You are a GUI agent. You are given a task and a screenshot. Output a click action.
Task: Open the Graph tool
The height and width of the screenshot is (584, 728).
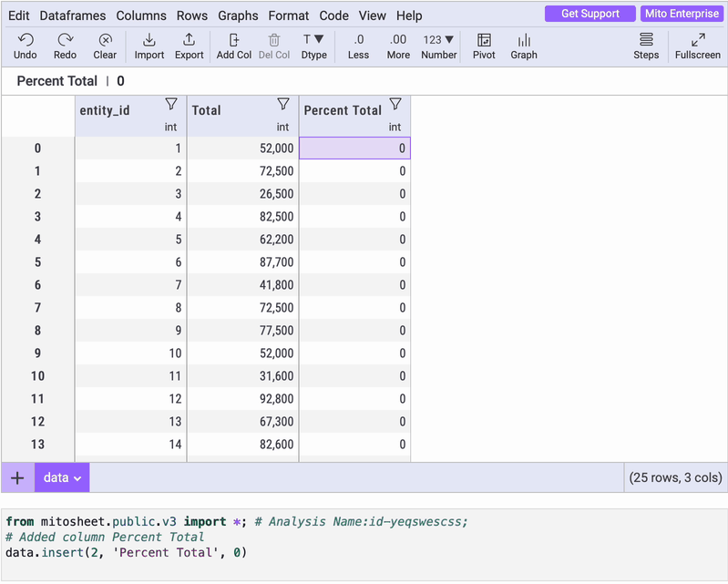[x=524, y=46]
